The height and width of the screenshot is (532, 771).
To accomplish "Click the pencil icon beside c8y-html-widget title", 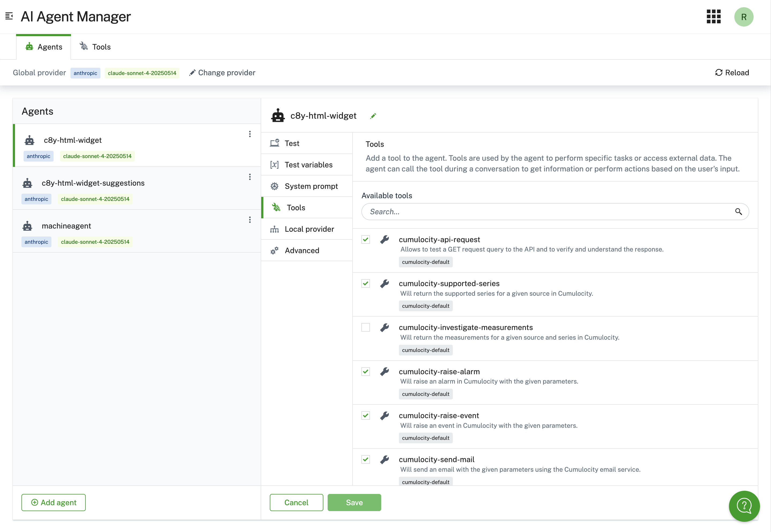I will pos(373,116).
